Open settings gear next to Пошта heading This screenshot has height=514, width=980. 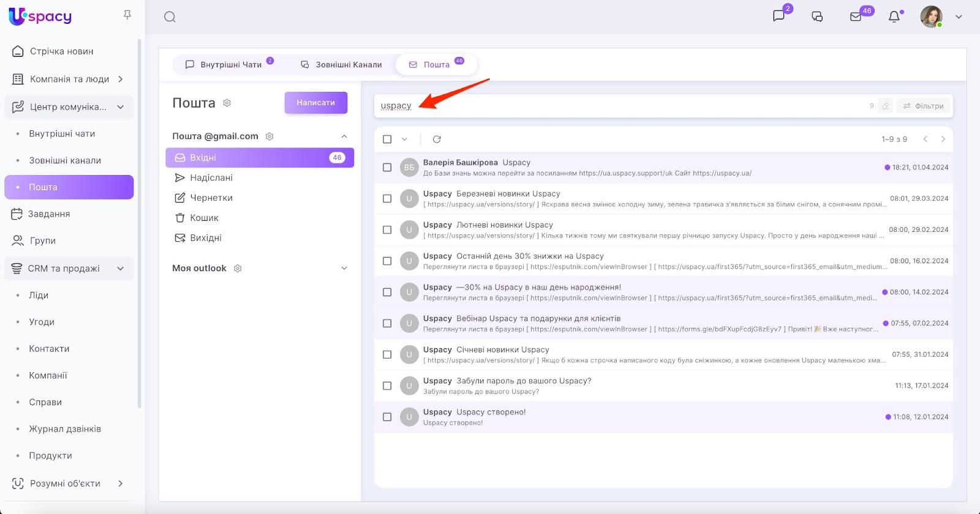227,103
